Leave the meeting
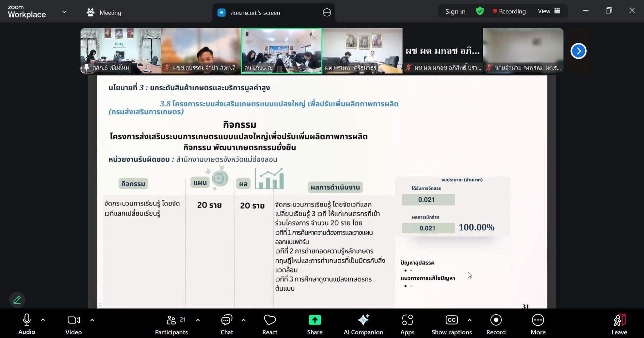 coord(619,324)
